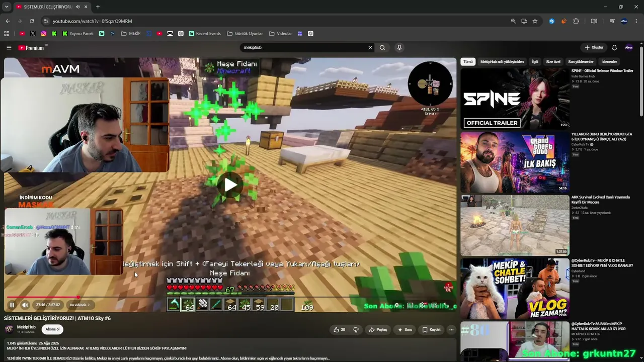The width and height of the screenshot is (644, 362).
Task: Open the Instagram bookmark
Action: [44, 34]
